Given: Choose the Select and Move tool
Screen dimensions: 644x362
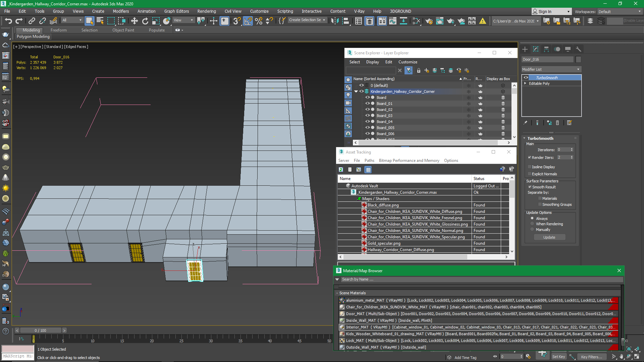Looking at the screenshot, I should pos(134,21).
